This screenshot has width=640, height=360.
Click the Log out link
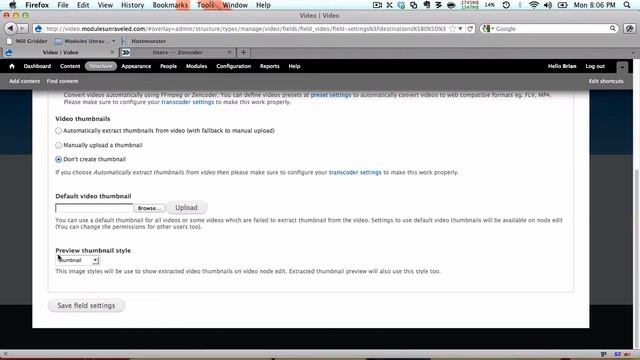tap(595, 66)
